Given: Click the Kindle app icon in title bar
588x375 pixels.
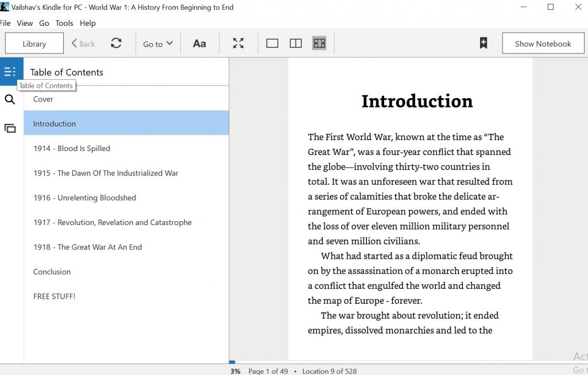Looking at the screenshot, I should [x=5, y=7].
